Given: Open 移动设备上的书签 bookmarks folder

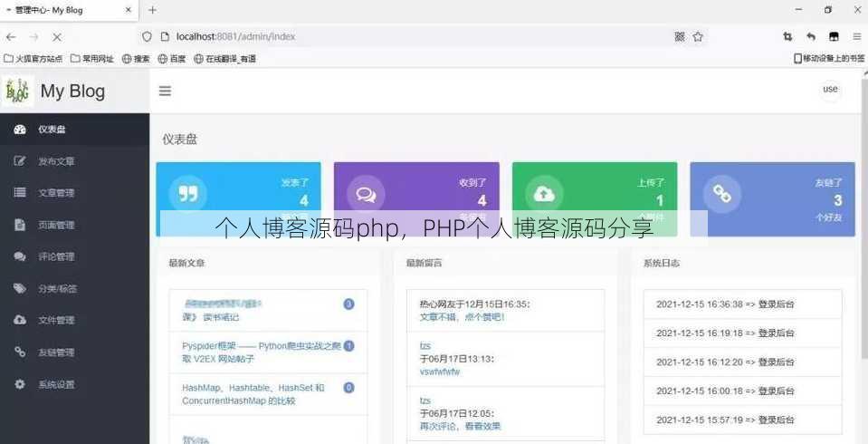Looking at the screenshot, I should coord(829,58).
